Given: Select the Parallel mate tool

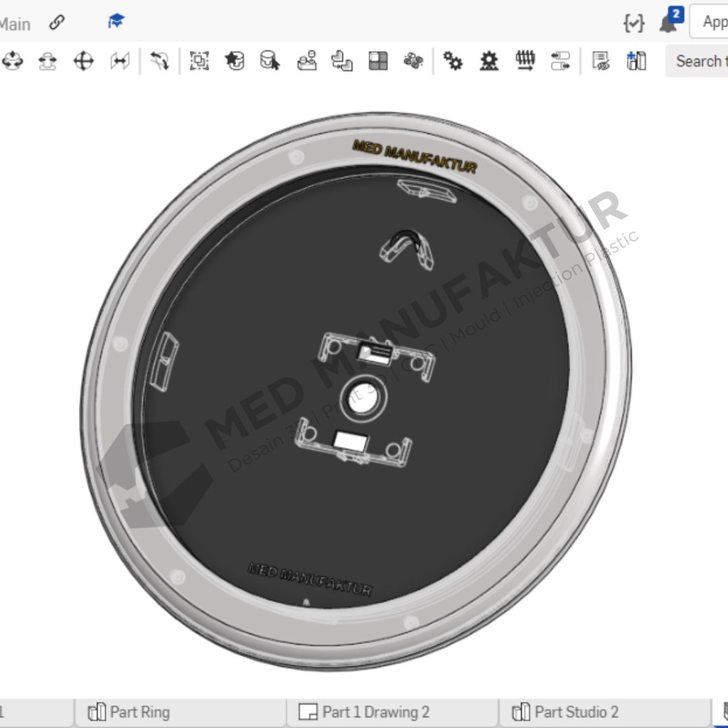Looking at the screenshot, I should pyautogui.click(x=119, y=61).
